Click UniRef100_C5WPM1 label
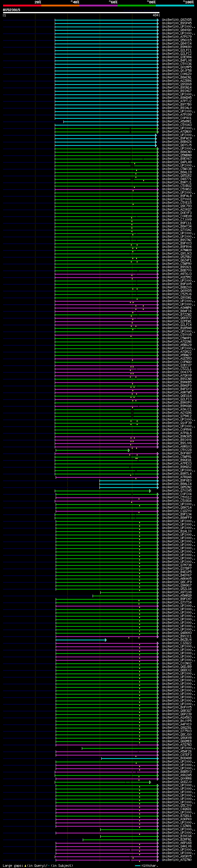197x868 pixels. click(x=176, y=457)
